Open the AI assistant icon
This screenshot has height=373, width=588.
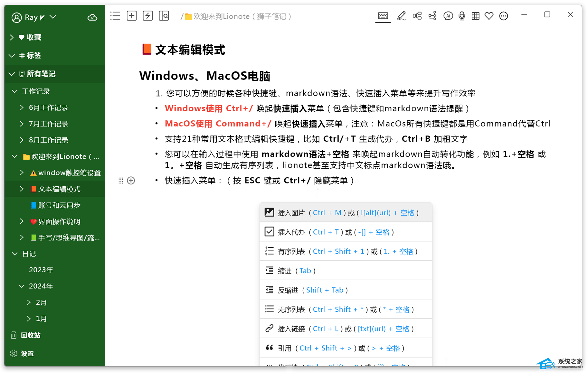(448, 16)
